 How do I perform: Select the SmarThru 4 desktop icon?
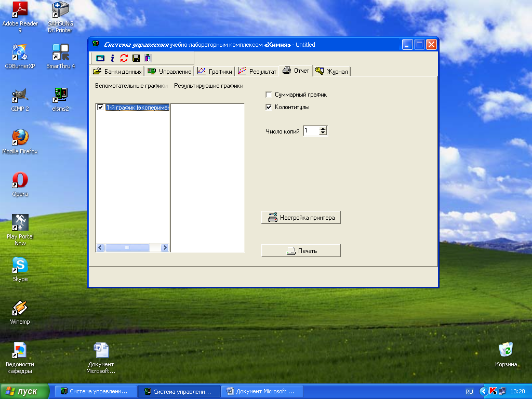point(60,56)
